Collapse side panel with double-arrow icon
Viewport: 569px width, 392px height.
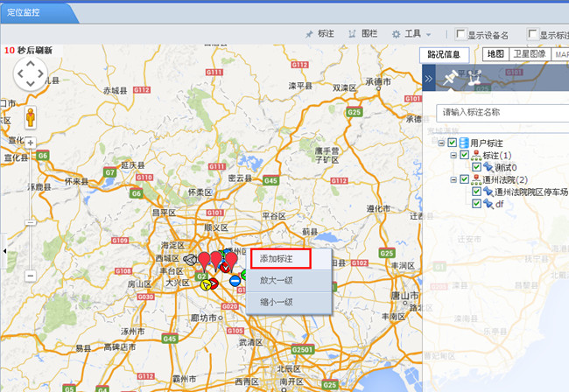tap(429, 78)
